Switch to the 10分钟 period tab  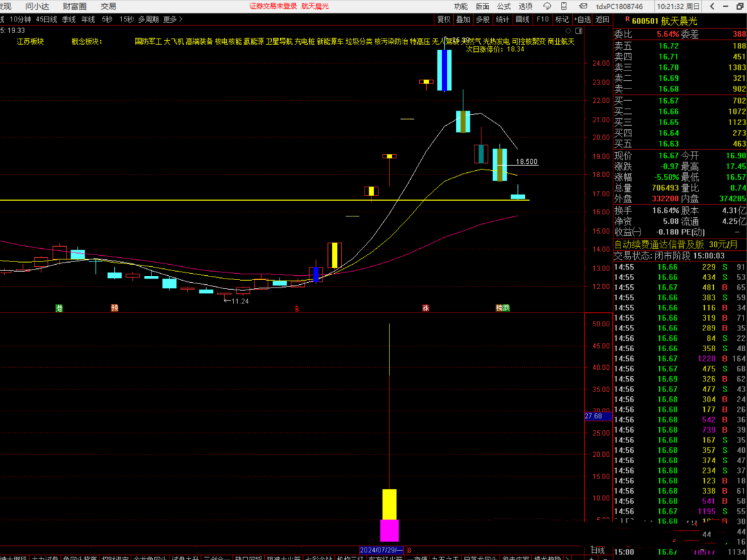click(21, 19)
